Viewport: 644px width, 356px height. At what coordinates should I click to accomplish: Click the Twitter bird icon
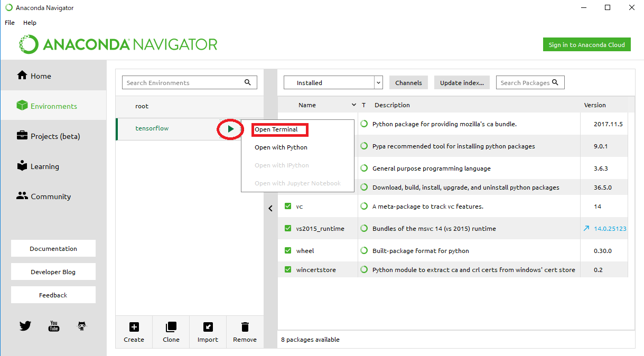pos(25,326)
